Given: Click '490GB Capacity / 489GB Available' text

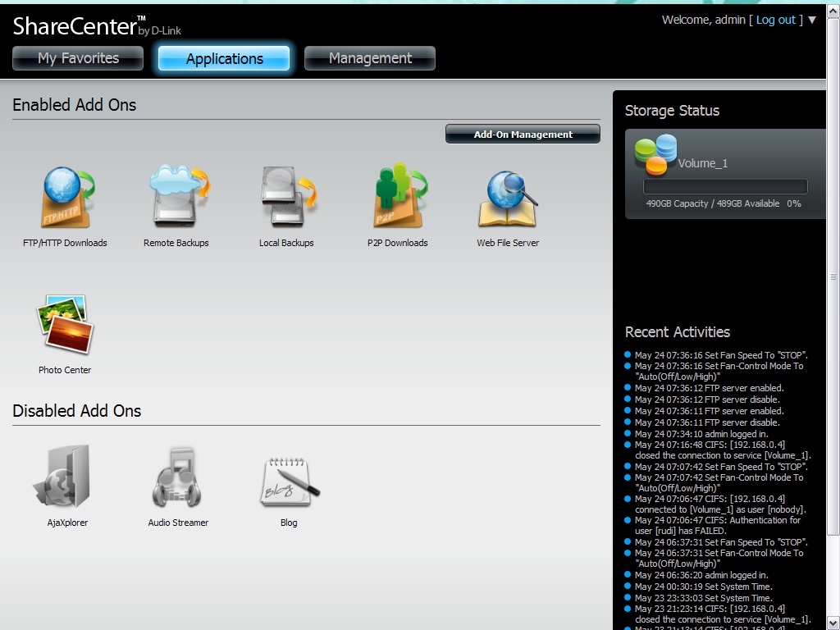Looking at the screenshot, I should 713,203.
